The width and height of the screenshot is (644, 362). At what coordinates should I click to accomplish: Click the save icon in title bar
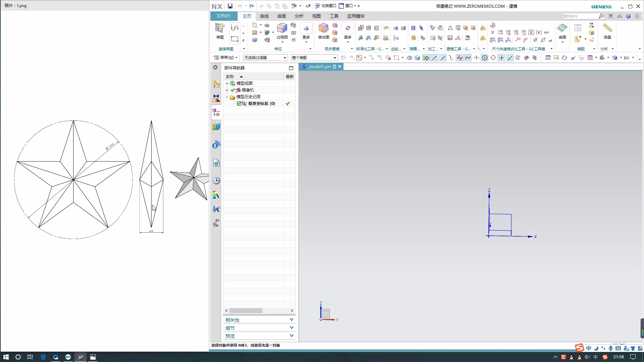[230, 6]
